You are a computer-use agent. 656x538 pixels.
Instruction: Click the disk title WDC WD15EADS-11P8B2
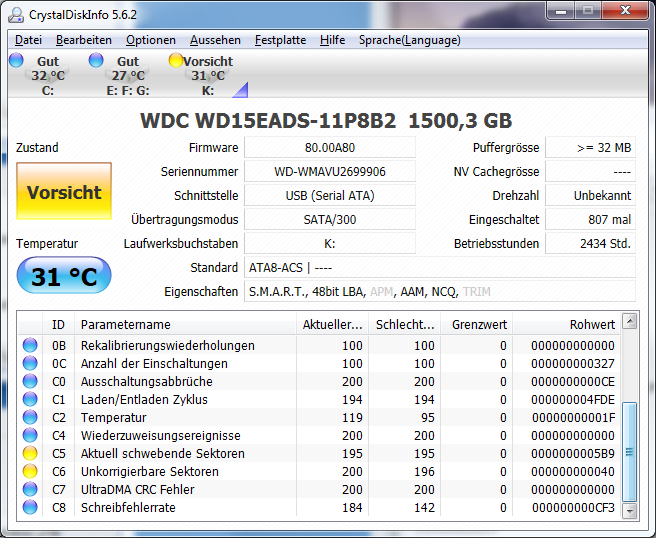[x=268, y=121]
